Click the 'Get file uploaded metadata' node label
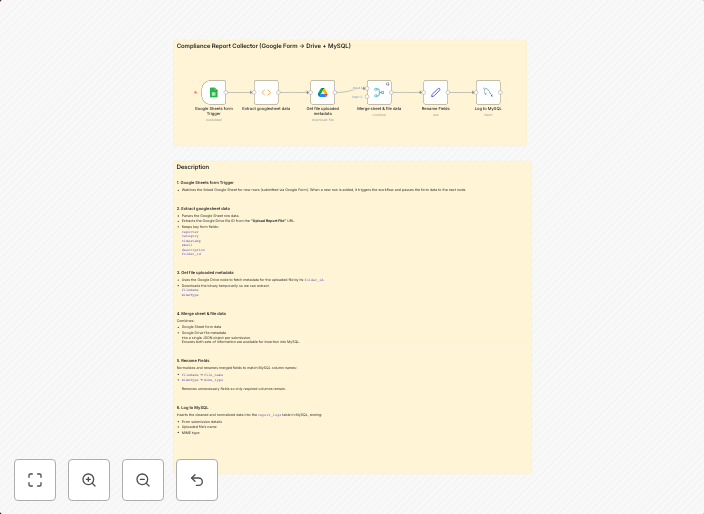The height and width of the screenshot is (514, 704). pos(322,111)
